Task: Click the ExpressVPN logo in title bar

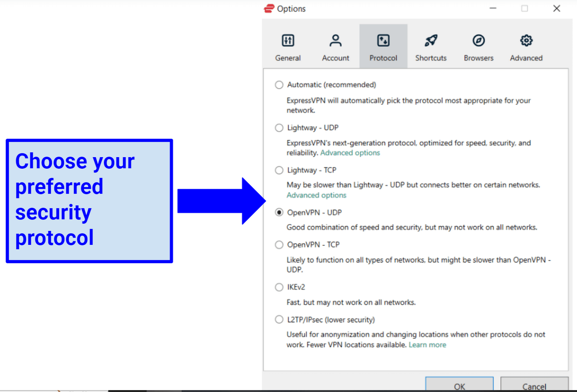Action: click(x=269, y=9)
